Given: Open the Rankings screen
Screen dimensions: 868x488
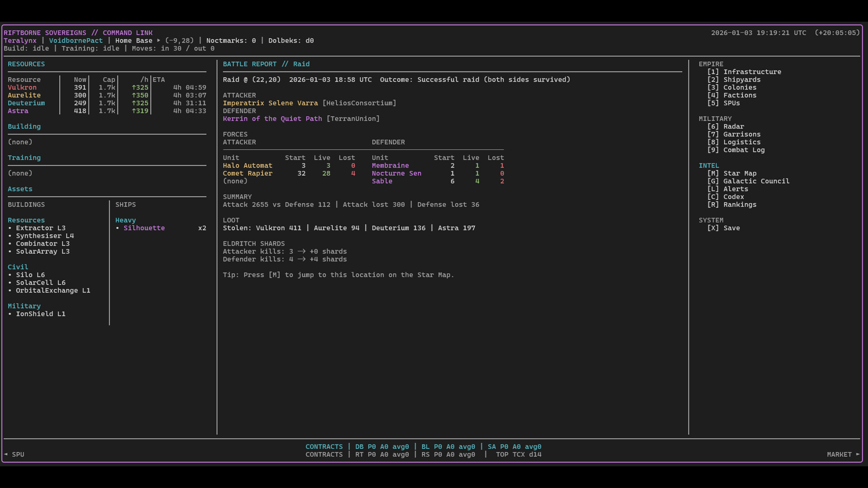Looking at the screenshot, I should [740, 204].
